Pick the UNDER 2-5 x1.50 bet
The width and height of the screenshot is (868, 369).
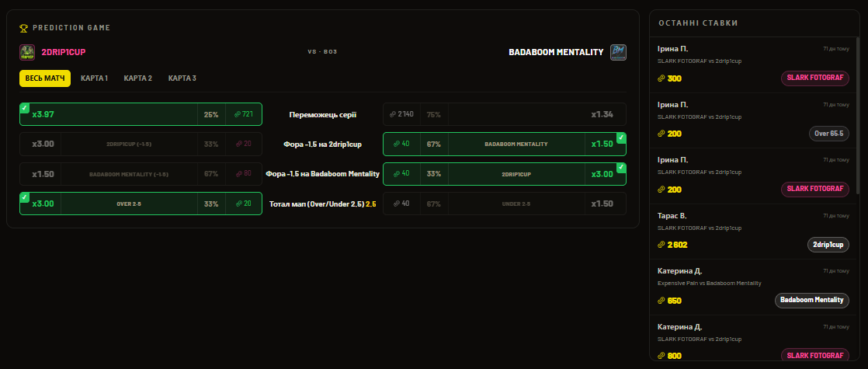coord(505,204)
